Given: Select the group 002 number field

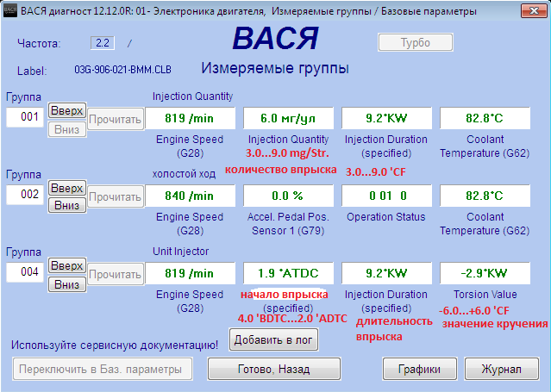Looking at the screenshot, I should pyautogui.click(x=25, y=196).
